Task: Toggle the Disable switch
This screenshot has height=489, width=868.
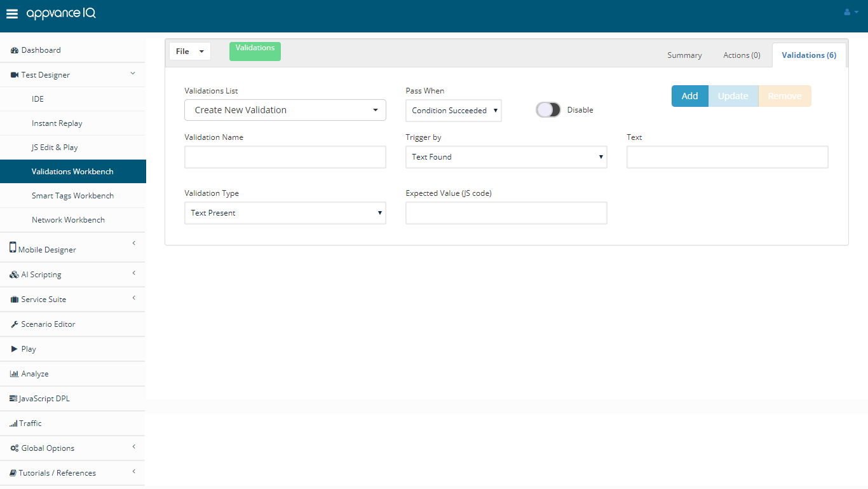Action: 548,110
